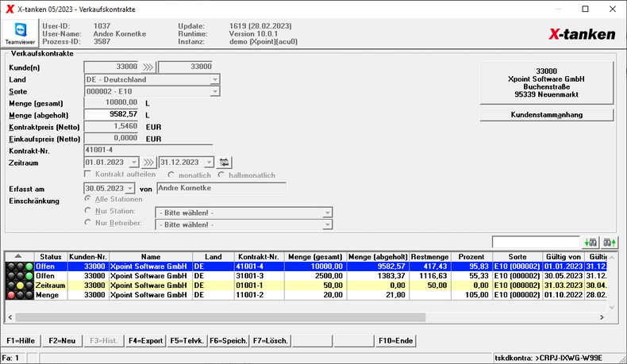Click the horizontal scrollbar thumb of the table

(221, 317)
